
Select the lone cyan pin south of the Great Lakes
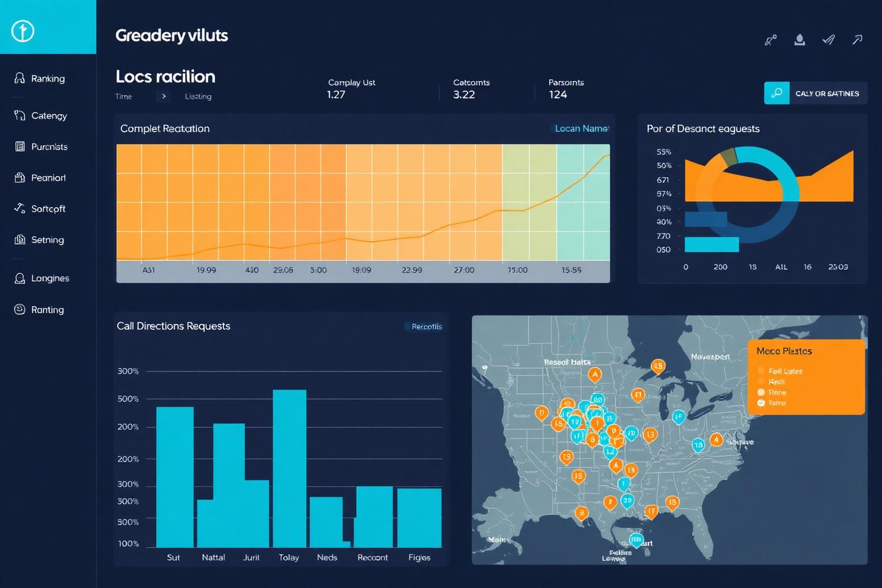coord(679,417)
